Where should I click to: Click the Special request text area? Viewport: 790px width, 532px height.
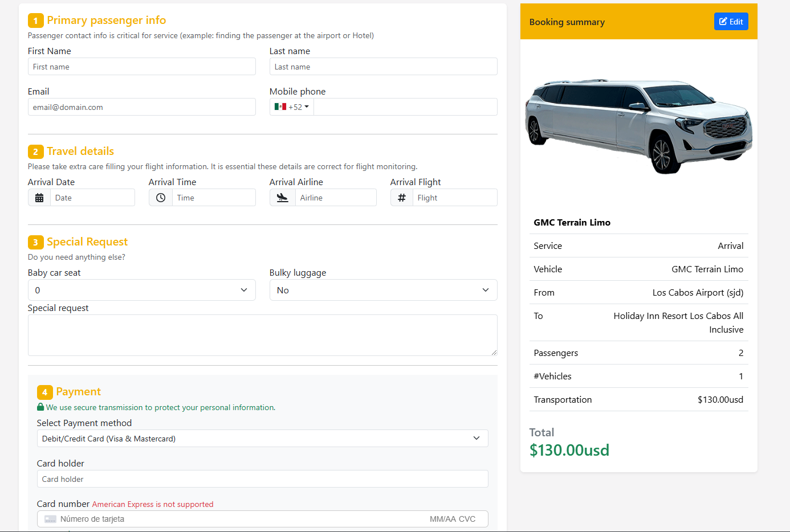coord(262,335)
